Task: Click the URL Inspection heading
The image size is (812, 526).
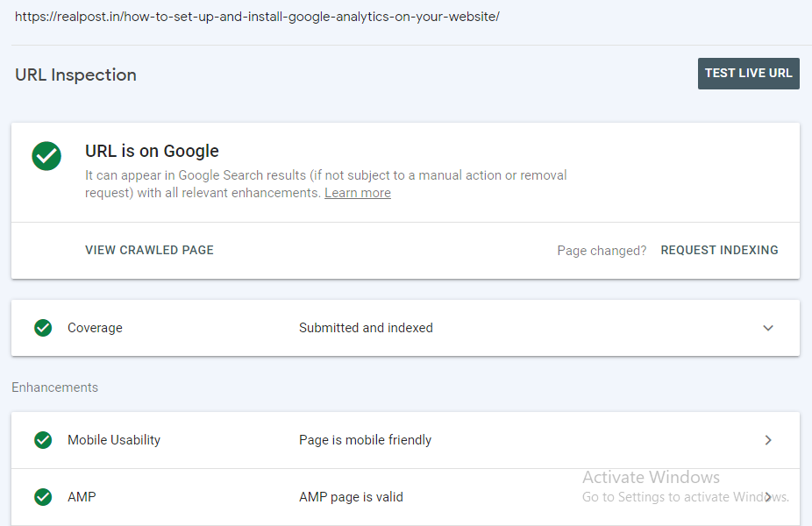Action: click(75, 75)
